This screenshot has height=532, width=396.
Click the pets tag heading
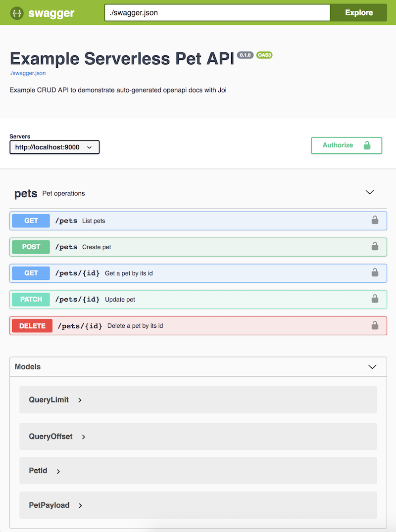25,193
